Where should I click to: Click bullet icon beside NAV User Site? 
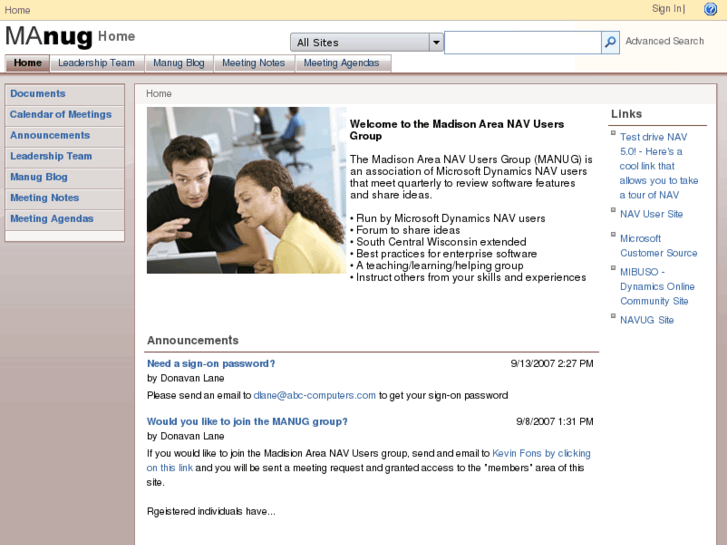pyautogui.click(x=613, y=210)
